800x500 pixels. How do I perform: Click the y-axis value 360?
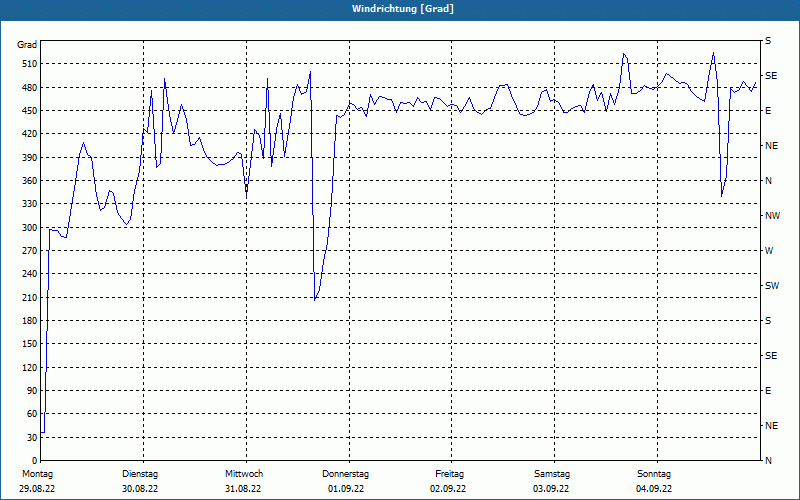coord(30,181)
